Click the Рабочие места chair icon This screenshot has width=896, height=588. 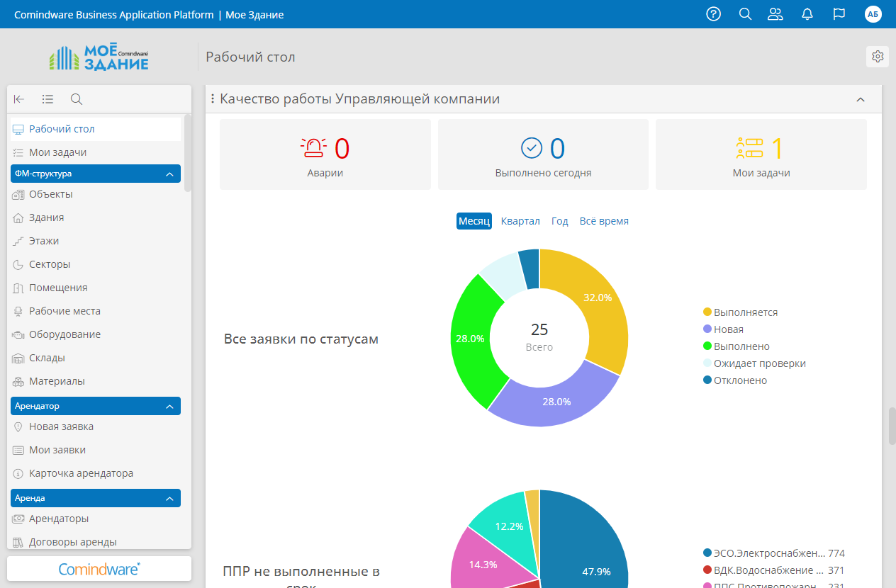[x=18, y=311]
